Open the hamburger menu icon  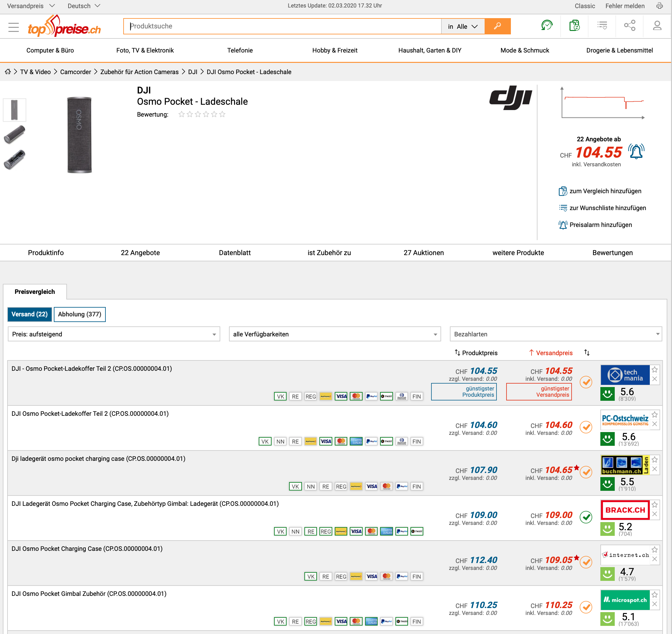coord(13,27)
